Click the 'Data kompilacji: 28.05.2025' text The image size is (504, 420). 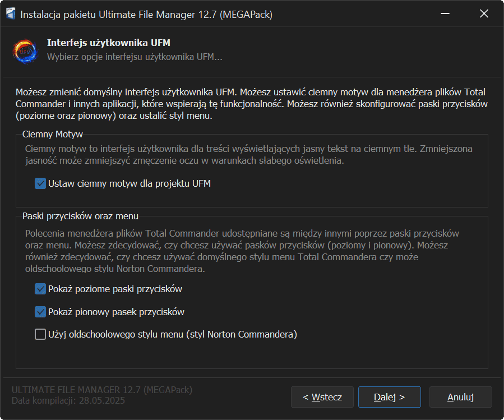click(68, 401)
